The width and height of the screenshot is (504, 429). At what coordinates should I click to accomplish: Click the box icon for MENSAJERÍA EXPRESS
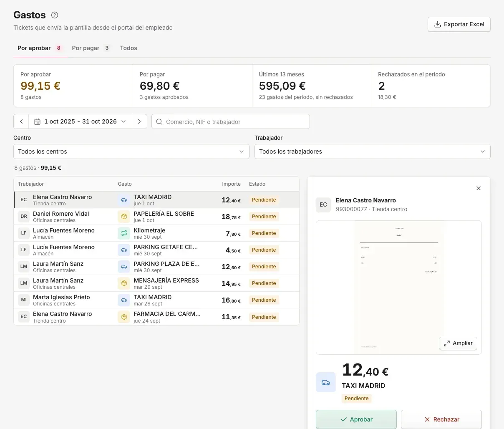pyautogui.click(x=124, y=283)
